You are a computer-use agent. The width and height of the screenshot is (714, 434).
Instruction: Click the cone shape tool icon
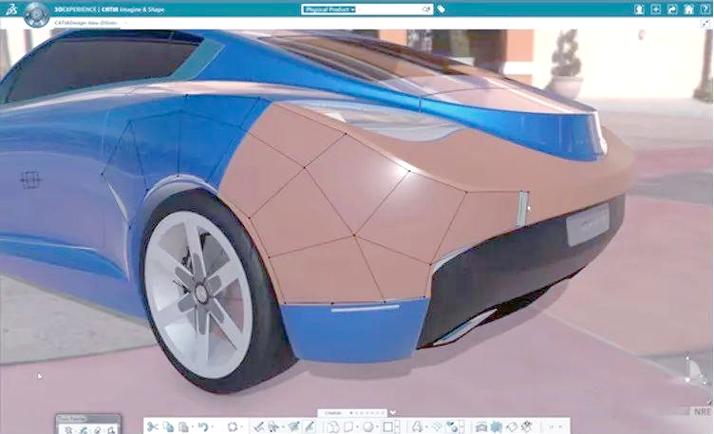tap(417, 427)
